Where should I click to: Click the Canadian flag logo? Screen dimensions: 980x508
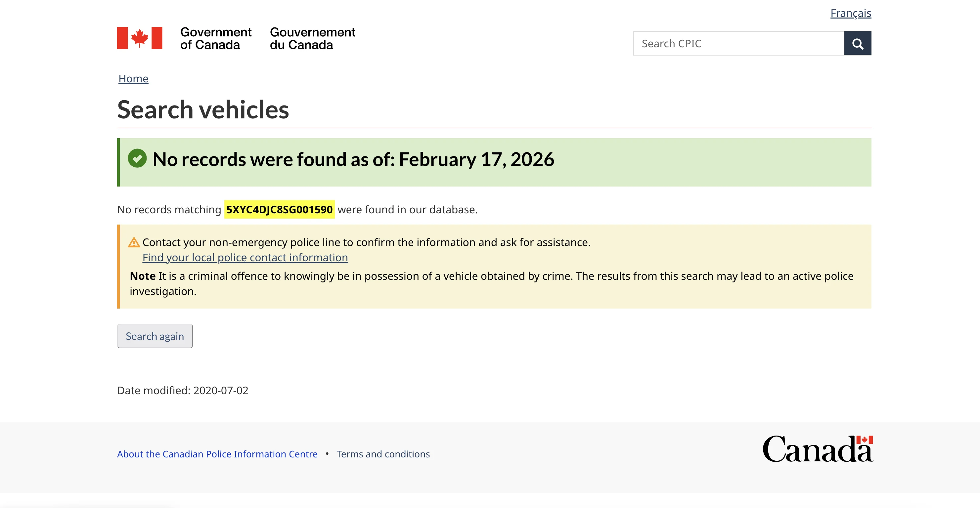point(140,38)
